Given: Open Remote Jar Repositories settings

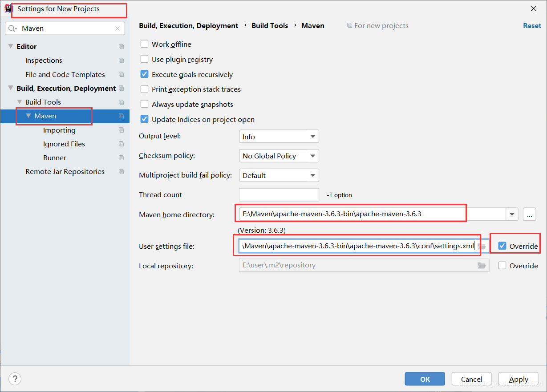Looking at the screenshot, I should click(x=65, y=172).
